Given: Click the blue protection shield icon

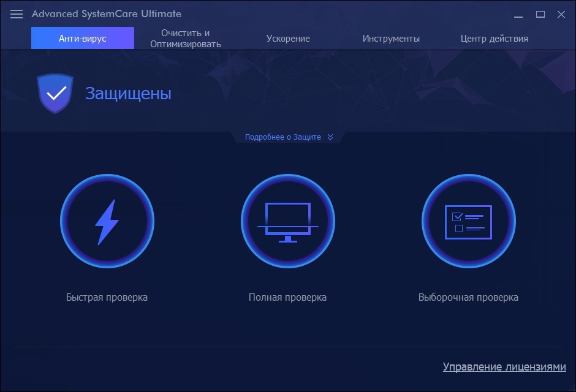Looking at the screenshot, I should click(x=56, y=94).
